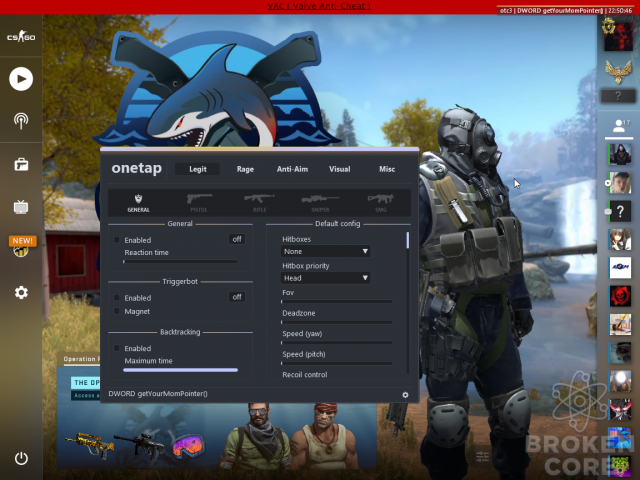Select the Sniper weapon icon
640x480 pixels.
coord(320,203)
